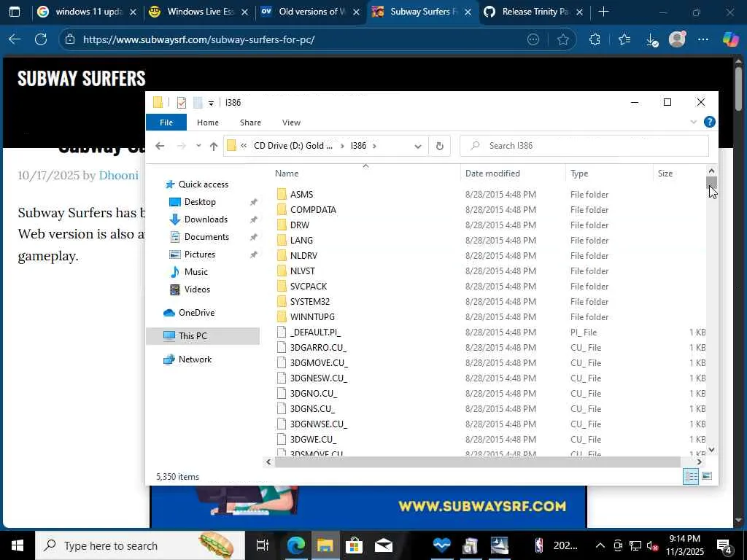Sort files by Type column header

click(x=579, y=174)
